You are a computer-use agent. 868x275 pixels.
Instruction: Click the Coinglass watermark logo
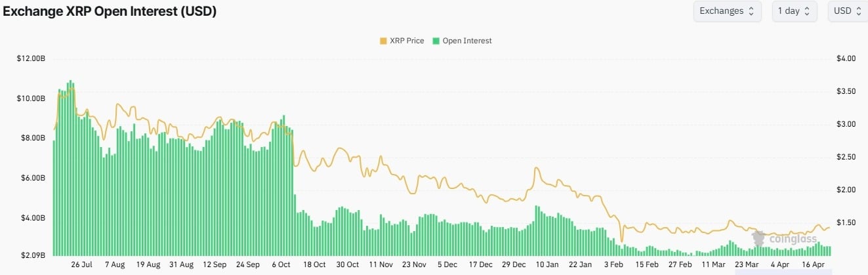[x=784, y=239]
